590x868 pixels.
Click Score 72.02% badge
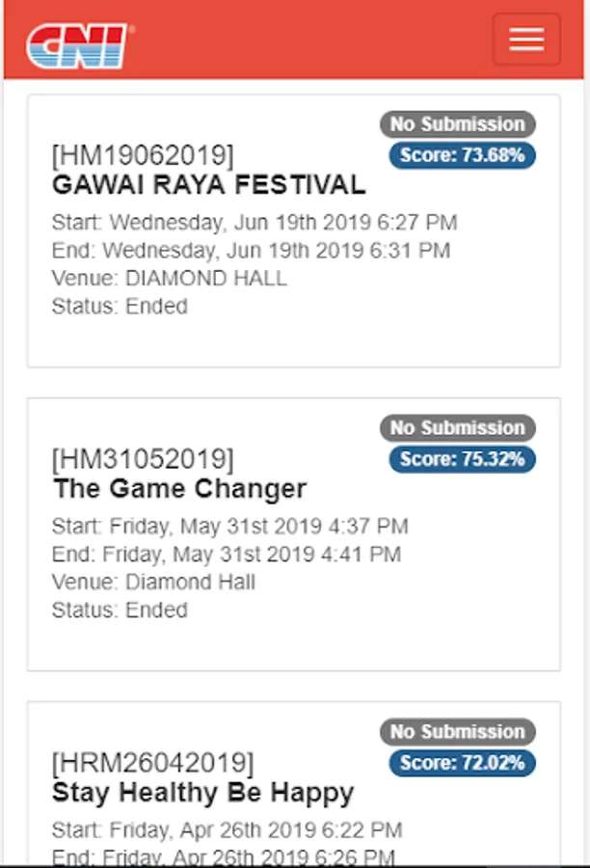(462, 763)
